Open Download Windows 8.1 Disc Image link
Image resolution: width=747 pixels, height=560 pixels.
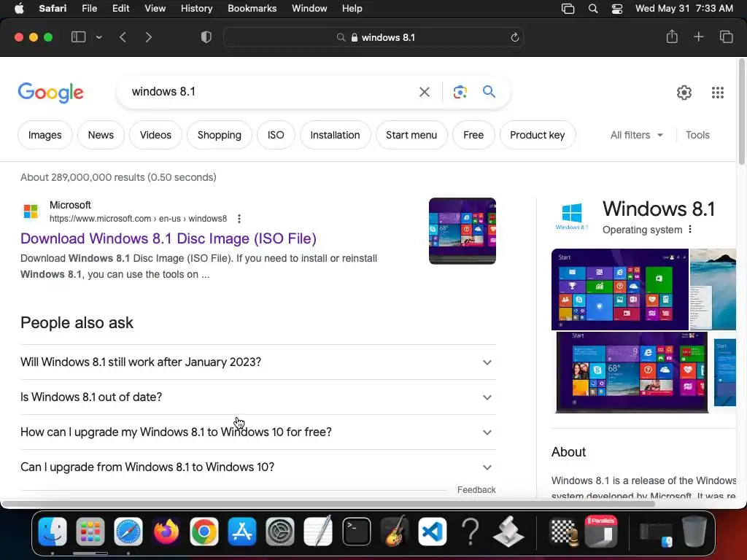pyautogui.click(x=169, y=238)
